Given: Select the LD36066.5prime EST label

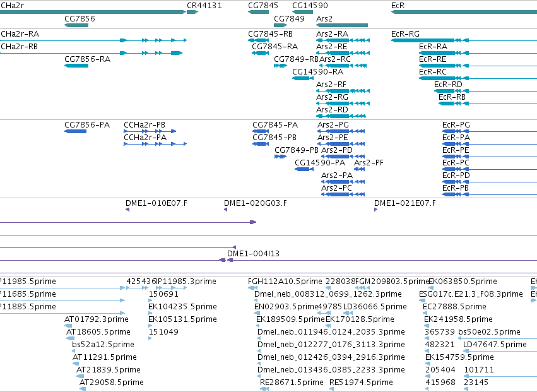Looking at the screenshot, I should click(x=375, y=307).
